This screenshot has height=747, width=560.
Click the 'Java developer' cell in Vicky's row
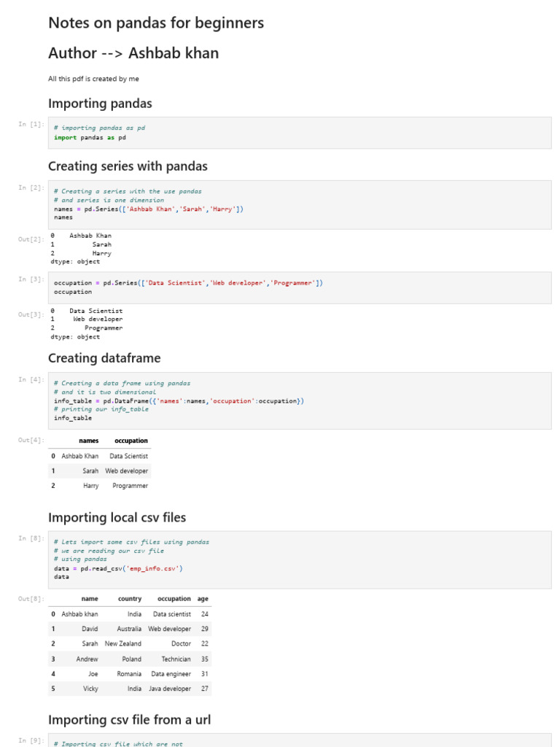[170, 689]
